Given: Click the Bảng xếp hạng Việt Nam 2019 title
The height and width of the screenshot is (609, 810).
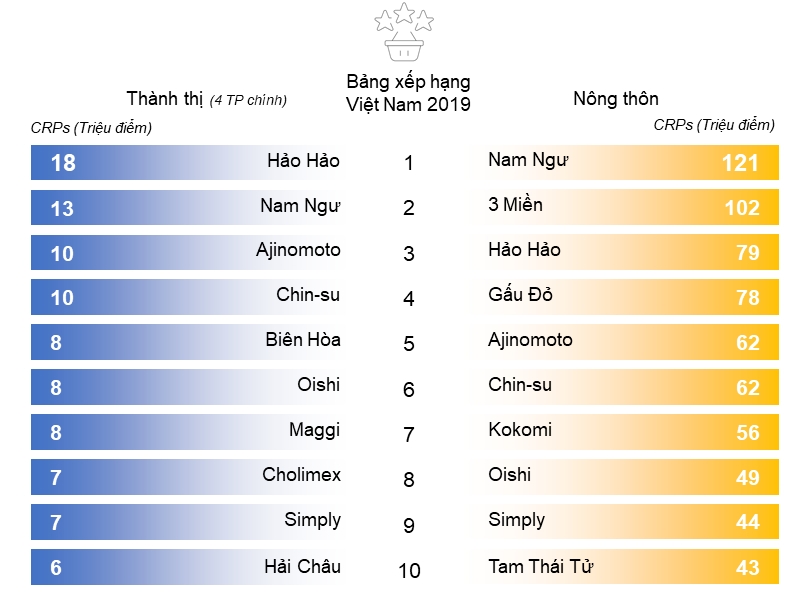Looking at the screenshot, I should coord(408,93).
